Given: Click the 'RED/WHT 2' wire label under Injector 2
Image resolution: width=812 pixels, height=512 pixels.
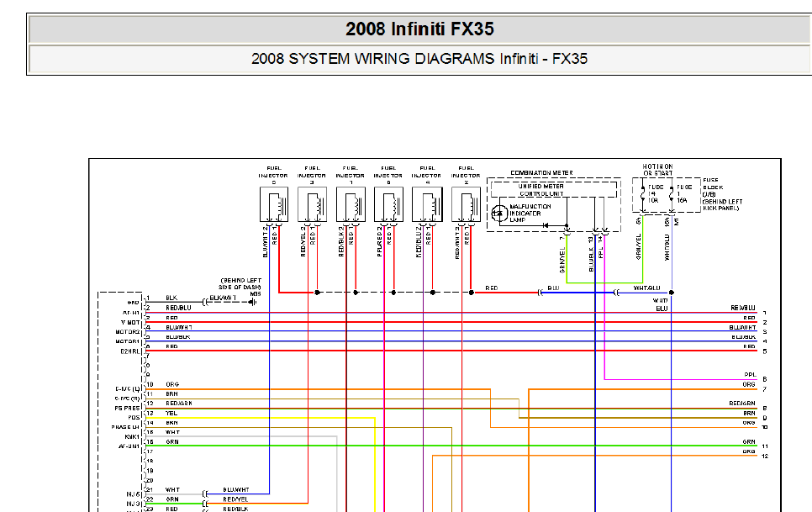Looking at the screenshot, I should pyautogui.click(x=457, y=242).
